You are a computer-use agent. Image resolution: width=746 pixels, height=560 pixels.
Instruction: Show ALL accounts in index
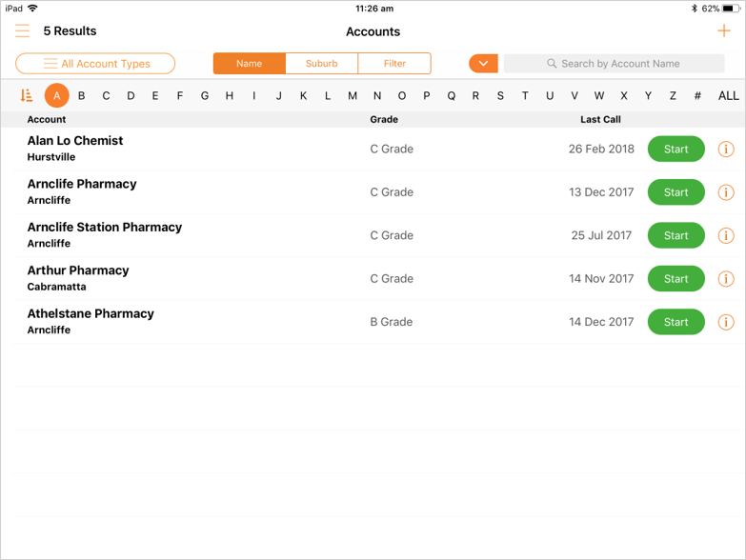tap(729, 96)
